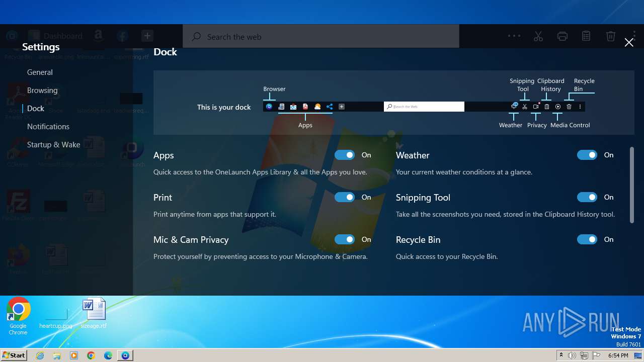
Task: Click the network tray icon
Action: click(x=584, y=355)
